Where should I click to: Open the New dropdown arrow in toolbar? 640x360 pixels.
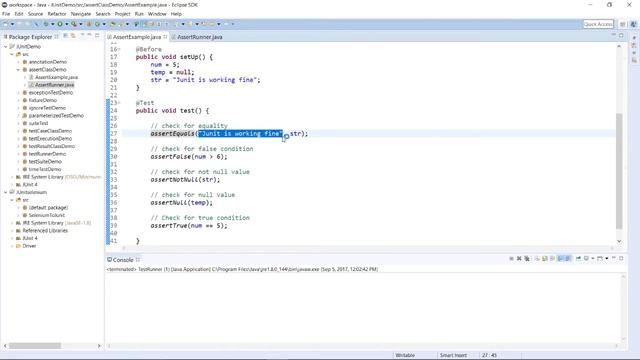(x=12, y=24)
